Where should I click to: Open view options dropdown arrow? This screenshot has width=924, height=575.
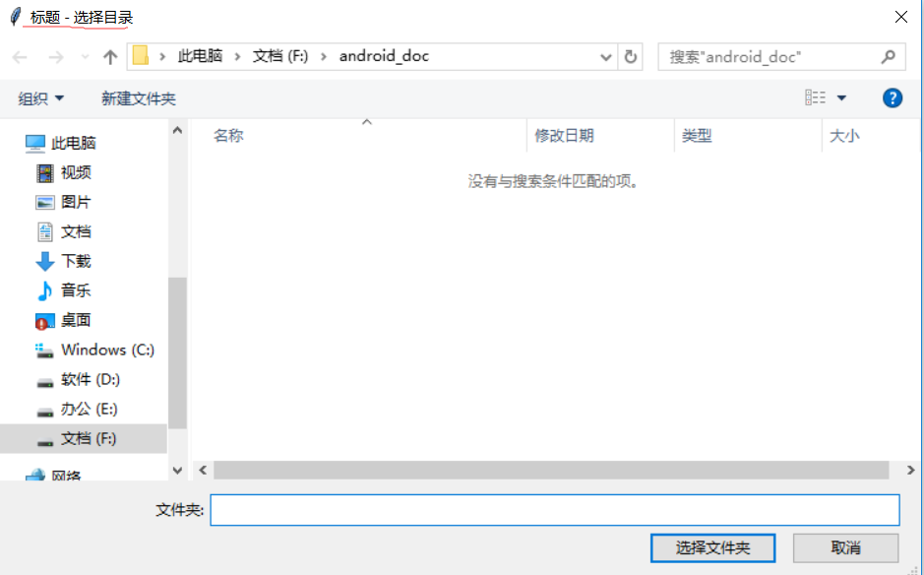pyautogui.click(x=841, y=97)
